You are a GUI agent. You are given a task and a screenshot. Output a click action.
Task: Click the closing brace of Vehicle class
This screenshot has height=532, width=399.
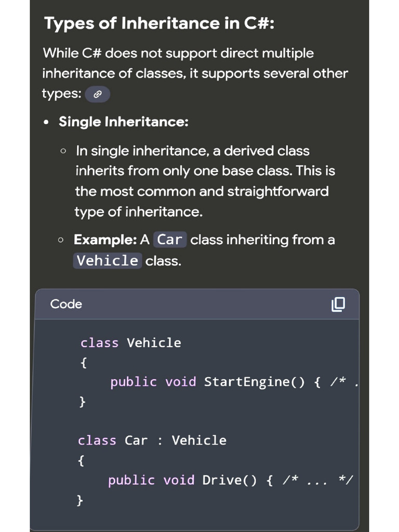82,401
